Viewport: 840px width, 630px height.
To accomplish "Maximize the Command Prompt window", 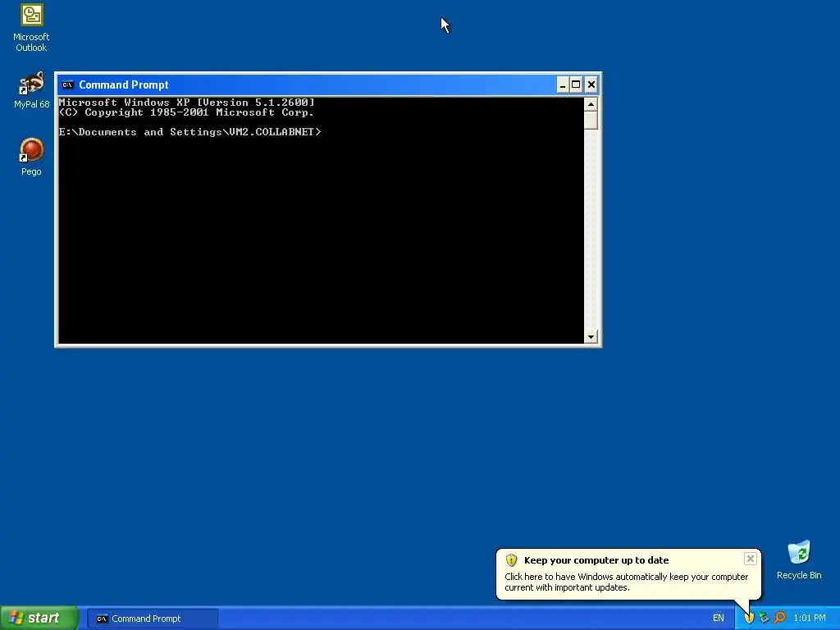I will click(x=576, y=84).
